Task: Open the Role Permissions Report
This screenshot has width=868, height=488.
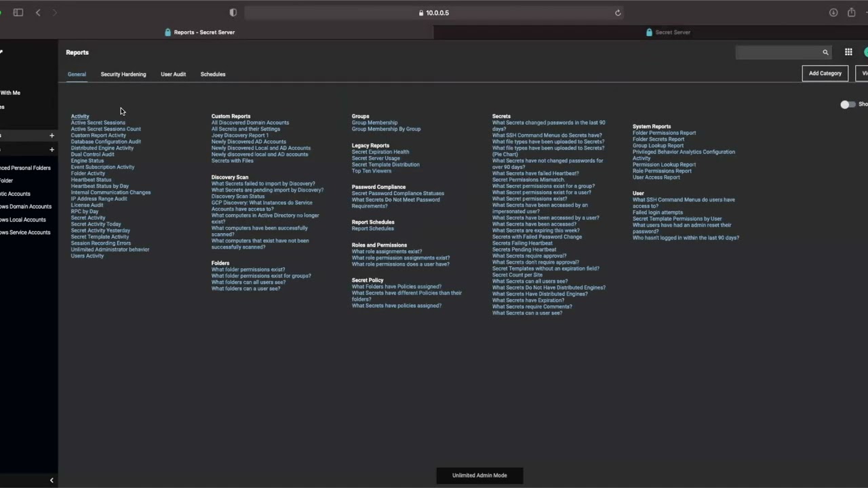Action: pos(662,171)
